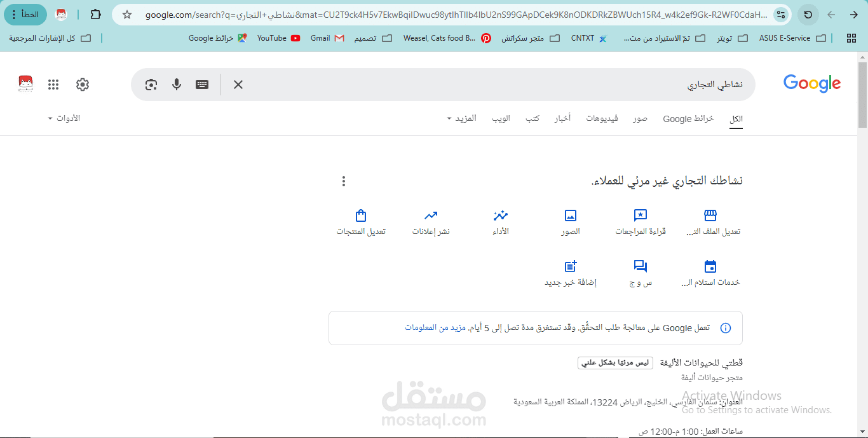The width and height of the screenshot is (868, 438).
Task: Open the Chrome error (الخطأ) menu chip
Action: click(25, 14)
